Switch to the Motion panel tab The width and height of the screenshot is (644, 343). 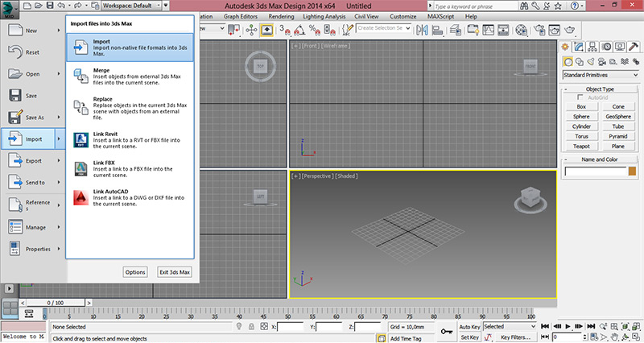tap(606, 47)
